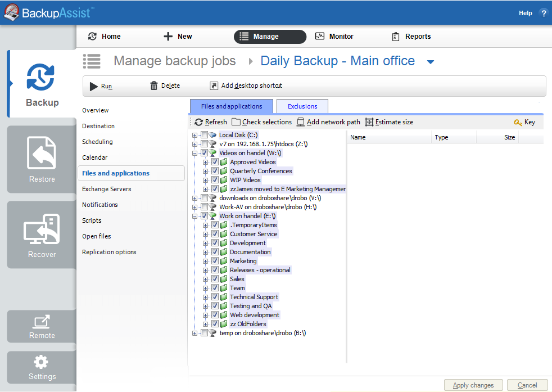
Task: Open the Exchange Servers page
Action: (107, 189)
